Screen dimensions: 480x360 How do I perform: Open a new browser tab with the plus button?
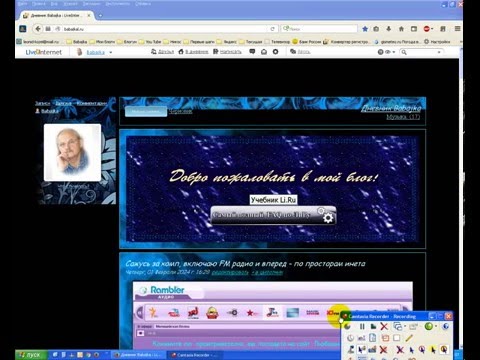[x=100, y=15]
